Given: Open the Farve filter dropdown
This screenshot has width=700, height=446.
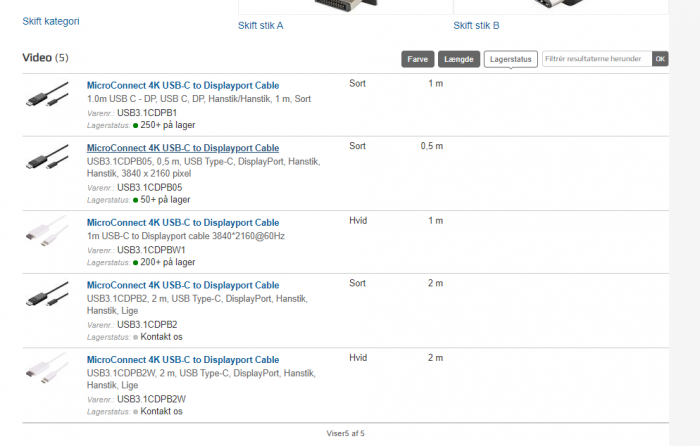Looking at the screenshot, I should [x=417, y=59].
